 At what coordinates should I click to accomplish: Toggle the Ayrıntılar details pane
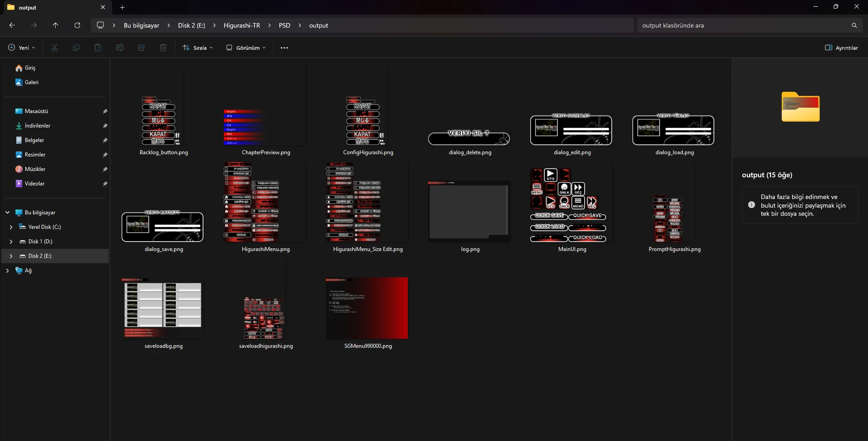841,47
